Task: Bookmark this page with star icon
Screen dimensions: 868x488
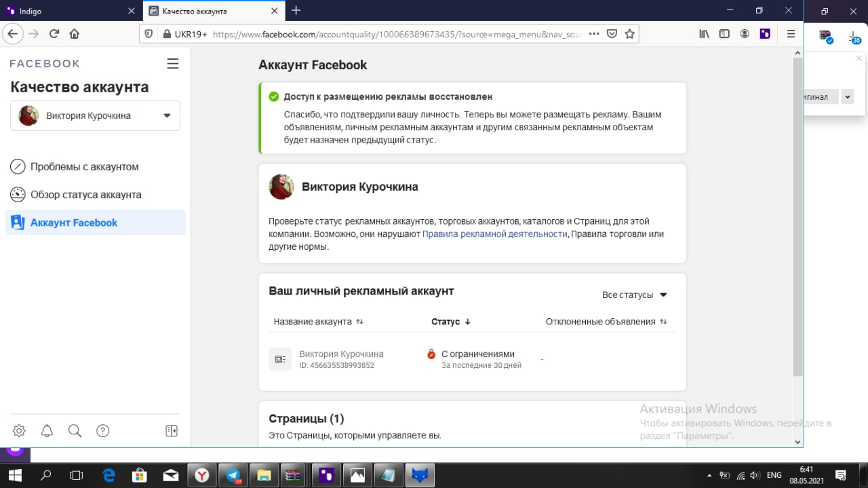Action: point(629,33)
